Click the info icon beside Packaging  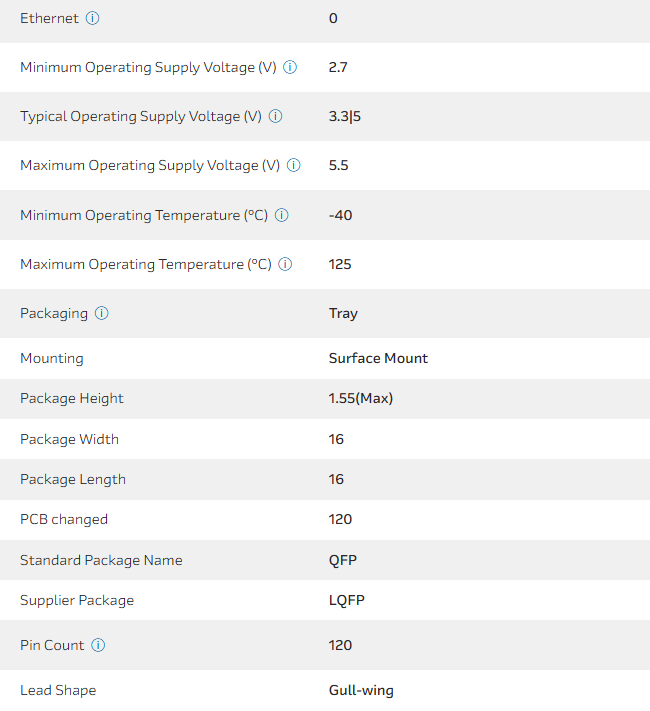click(x=102, y=313)
